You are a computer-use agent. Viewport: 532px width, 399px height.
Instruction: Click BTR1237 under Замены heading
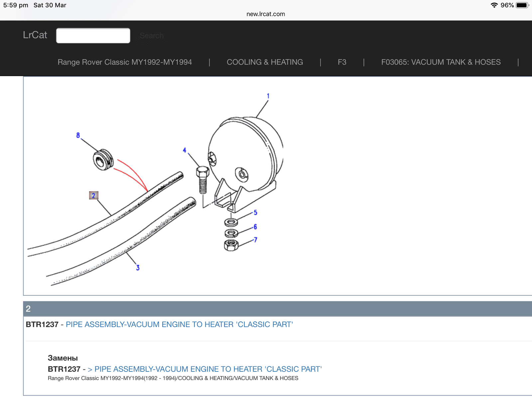coord(64,369)
